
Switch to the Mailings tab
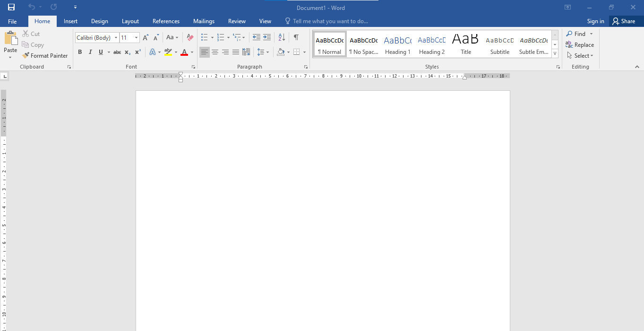[x=204, y=21]
